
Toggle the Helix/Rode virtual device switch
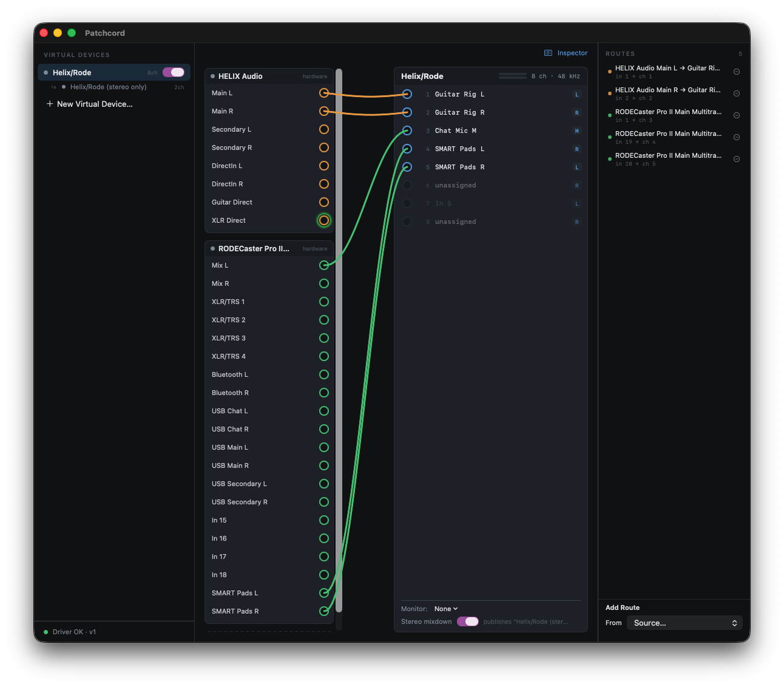pyautogui.click(x=174, y=72)
